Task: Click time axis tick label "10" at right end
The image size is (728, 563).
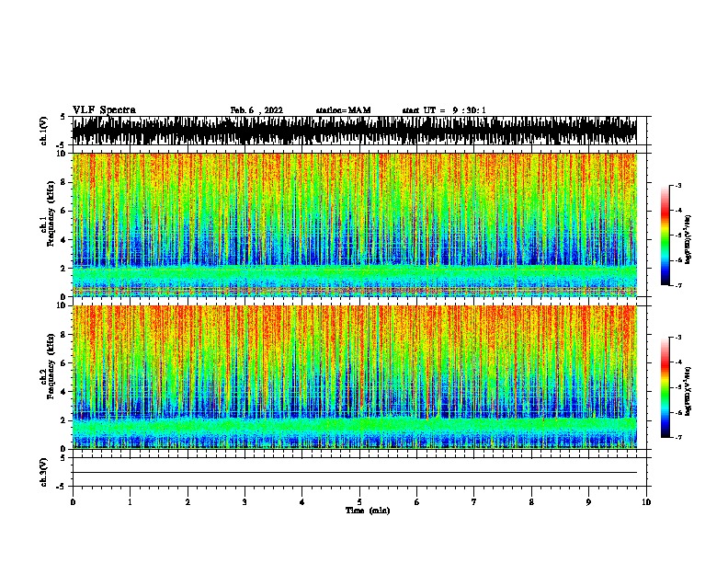Action: [x=646, y=502]
